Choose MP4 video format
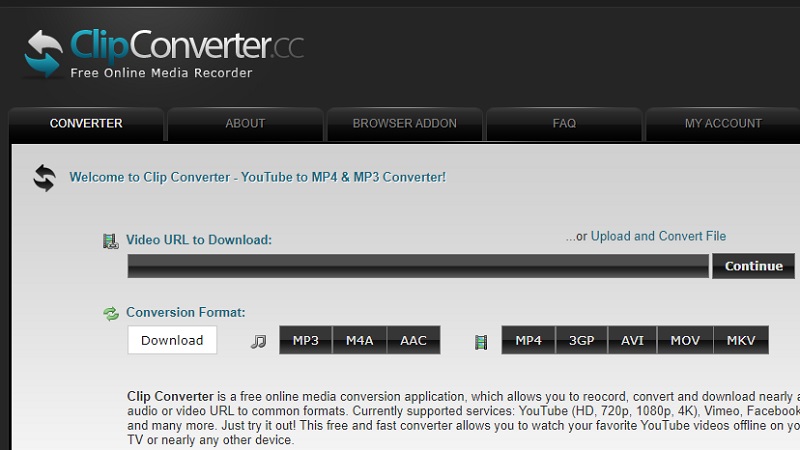Viewport: 800px width, 450px height. click(x=528, y=340)
